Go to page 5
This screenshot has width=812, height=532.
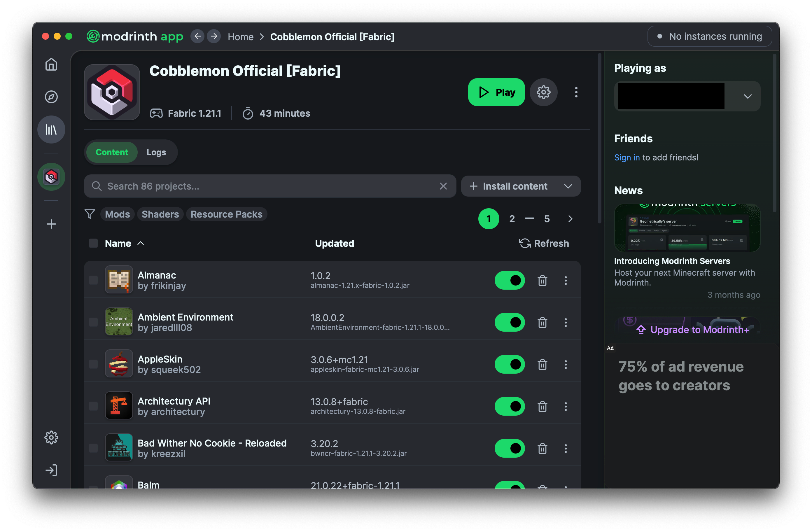coord(547,219)
